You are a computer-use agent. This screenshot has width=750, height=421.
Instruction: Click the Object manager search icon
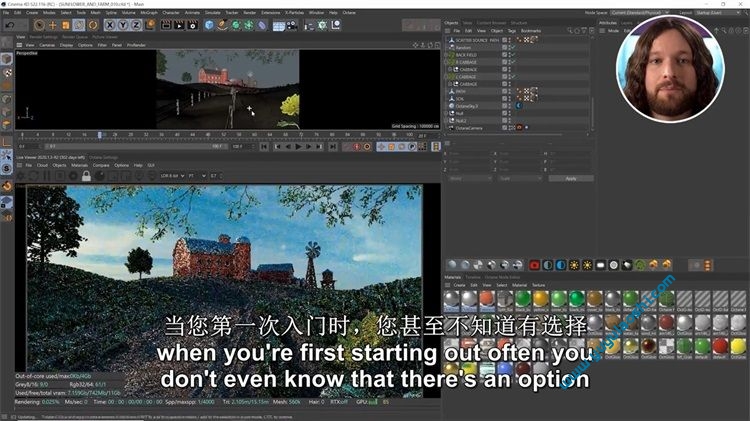click(x=569, y=31)
